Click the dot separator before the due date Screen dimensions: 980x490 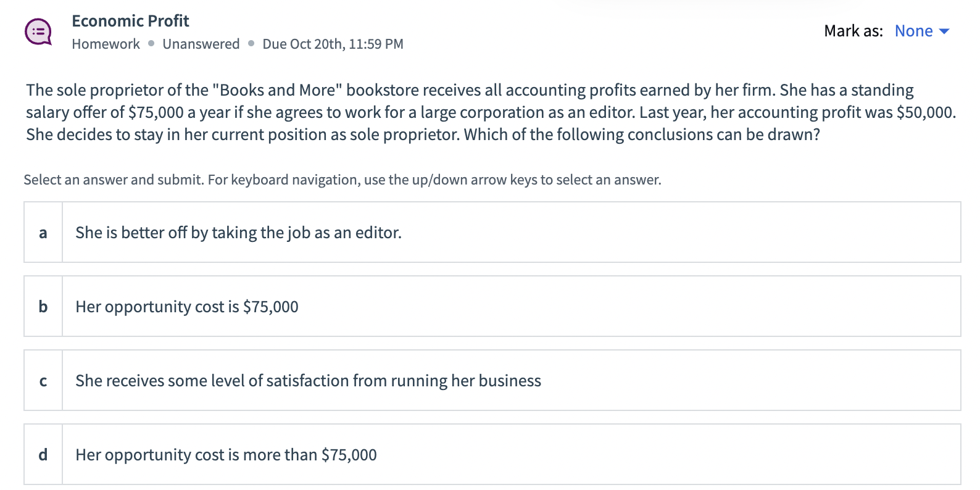(x=251, y=43)
